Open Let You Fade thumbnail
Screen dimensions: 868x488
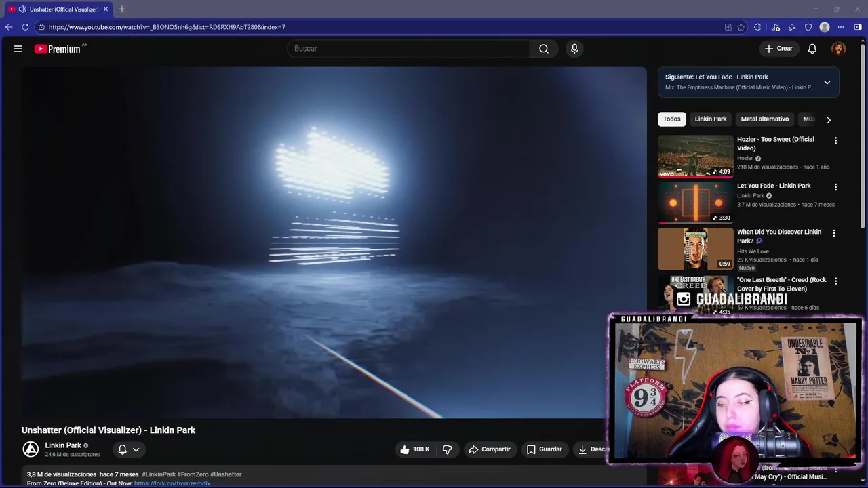696,203
